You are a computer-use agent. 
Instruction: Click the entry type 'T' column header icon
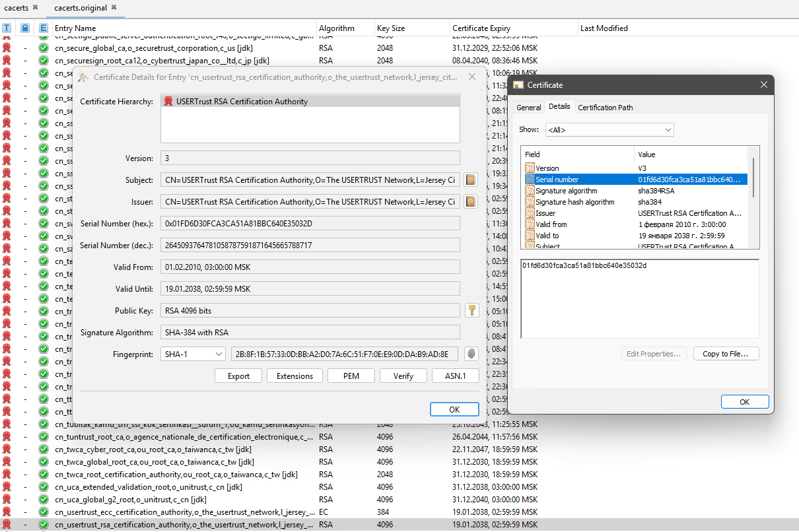[x=7, y=28]
